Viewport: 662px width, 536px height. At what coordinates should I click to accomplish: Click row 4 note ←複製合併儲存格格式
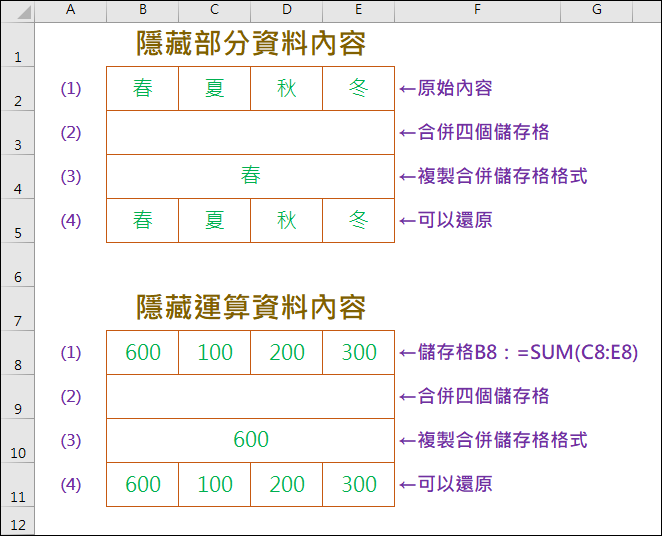pyautogui.click(x=493, y=176)
